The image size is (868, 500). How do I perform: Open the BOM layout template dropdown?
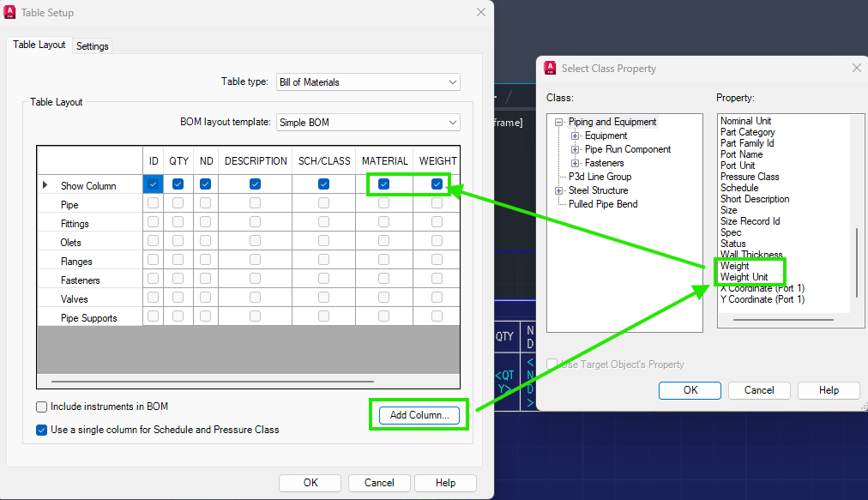368,123
